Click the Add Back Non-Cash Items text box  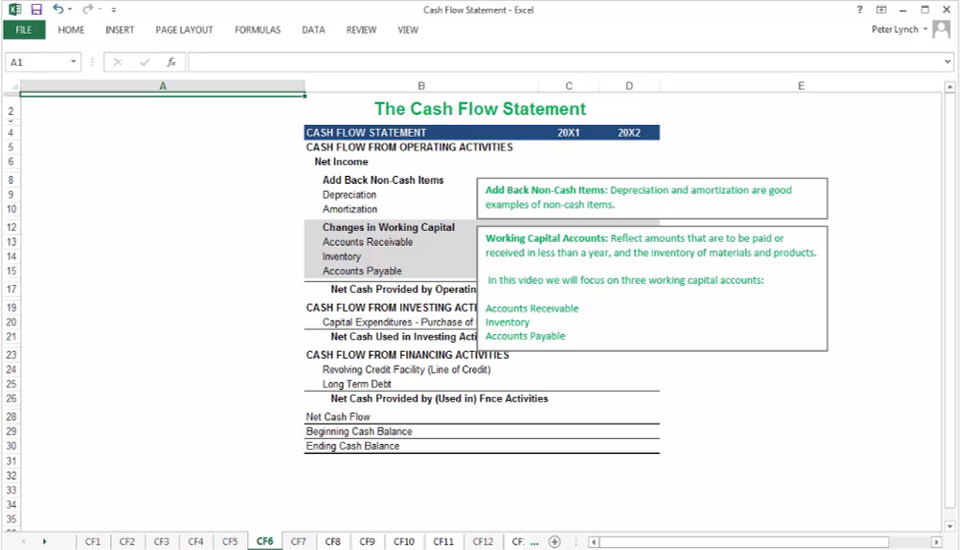point(652,198)
